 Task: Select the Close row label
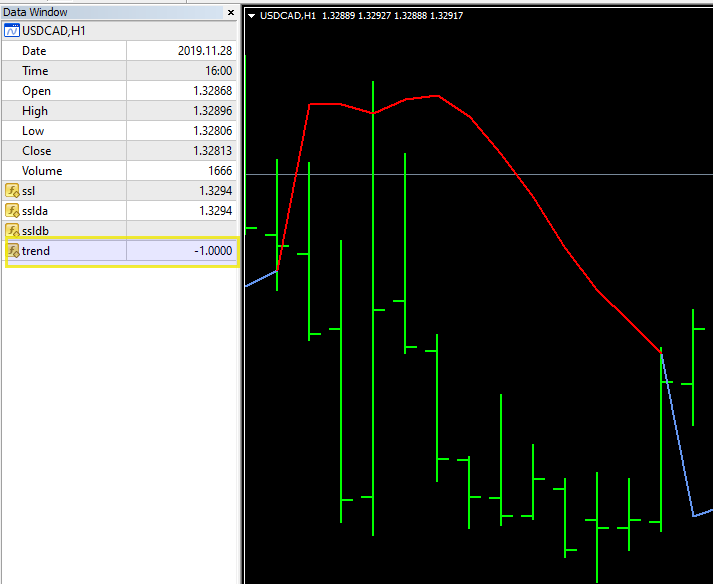coord(37,151)
